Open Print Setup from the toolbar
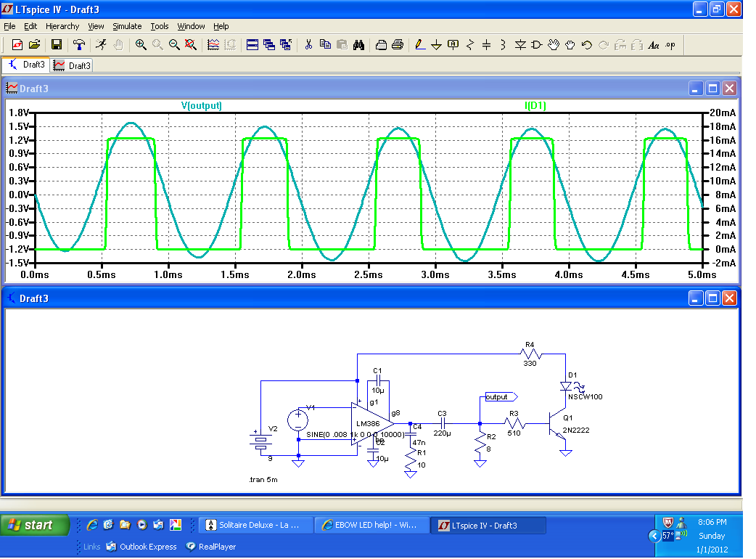The width and height of the screenshot is (756, 559). pos(381,45)
